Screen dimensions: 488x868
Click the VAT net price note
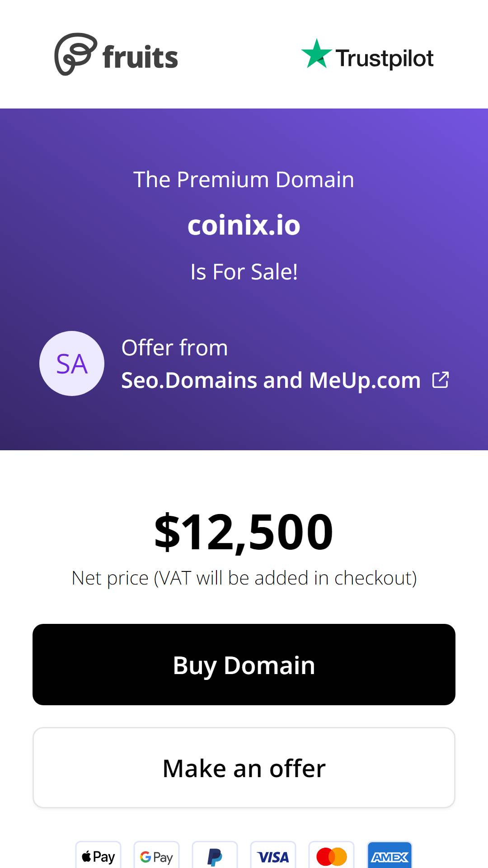click(x=244, y=578)
